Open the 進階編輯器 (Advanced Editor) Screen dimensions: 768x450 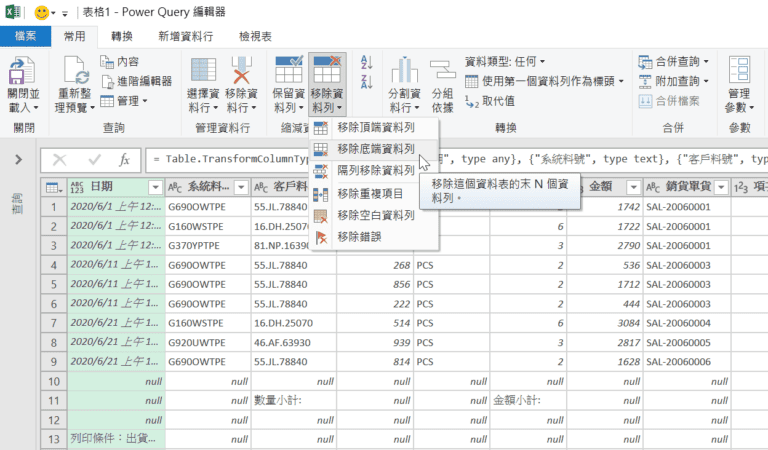pos(137,81)
